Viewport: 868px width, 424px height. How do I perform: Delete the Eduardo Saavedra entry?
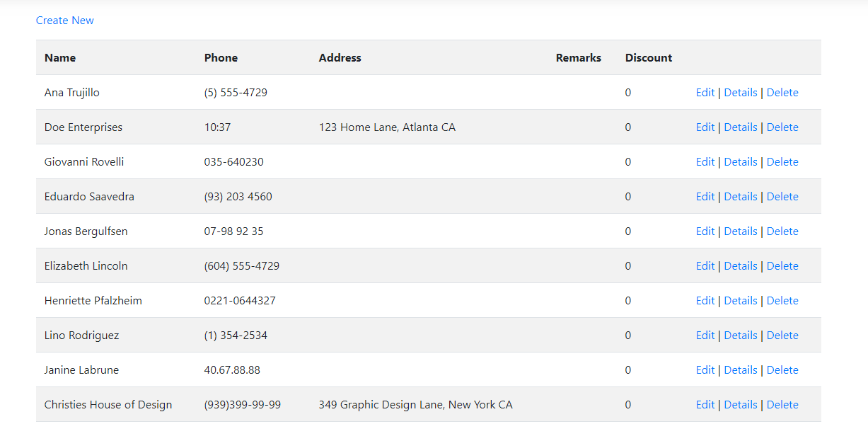[782, 197]
